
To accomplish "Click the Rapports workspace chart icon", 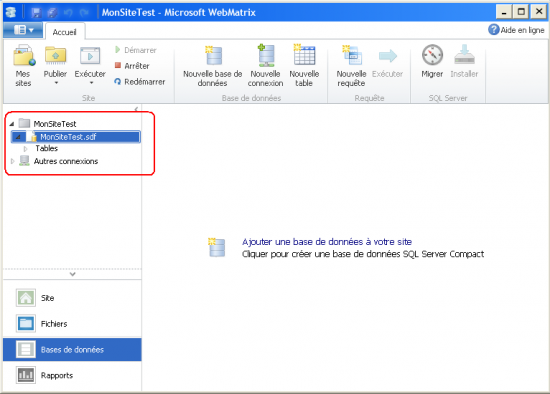I will (x=26, y=375).
